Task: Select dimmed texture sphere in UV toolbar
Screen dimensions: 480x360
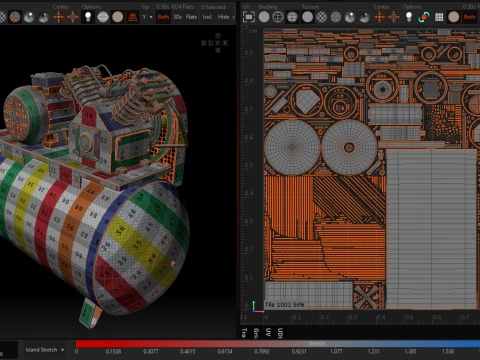Action: tap(336, 17)
